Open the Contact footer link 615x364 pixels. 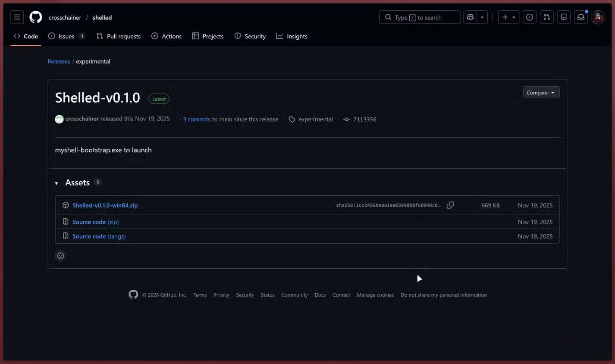point(341,295)
